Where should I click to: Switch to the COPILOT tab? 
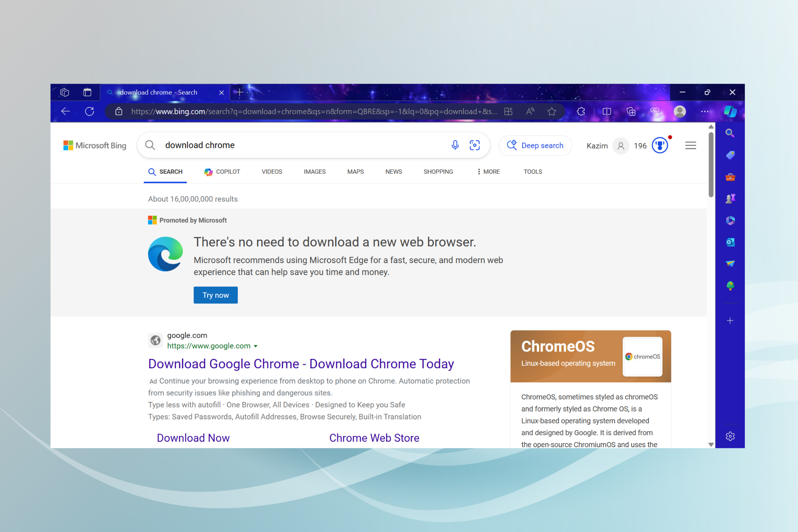pyautogui.click(x=222, y=172)
